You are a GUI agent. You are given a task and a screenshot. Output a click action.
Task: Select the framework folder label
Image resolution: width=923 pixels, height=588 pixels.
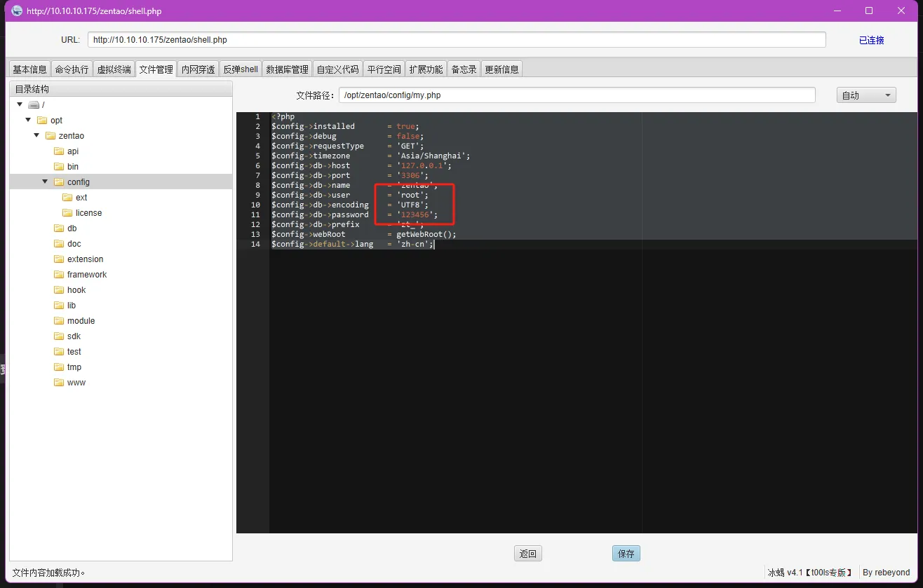click(x=87, y=275)
